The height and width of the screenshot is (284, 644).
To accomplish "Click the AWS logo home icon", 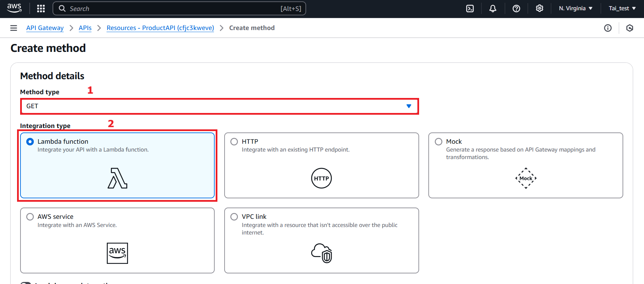I will [x=14, y=8].
